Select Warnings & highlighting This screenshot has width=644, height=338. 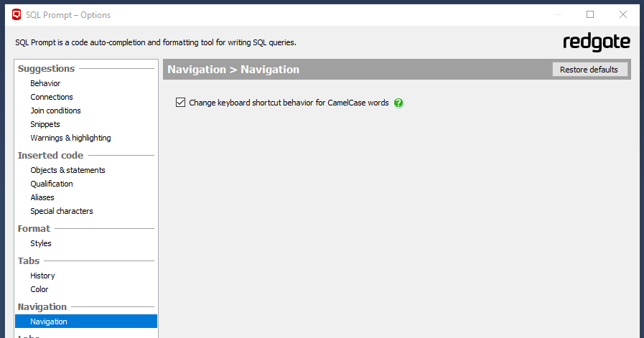pyautogui.click(x=70, y=138)
